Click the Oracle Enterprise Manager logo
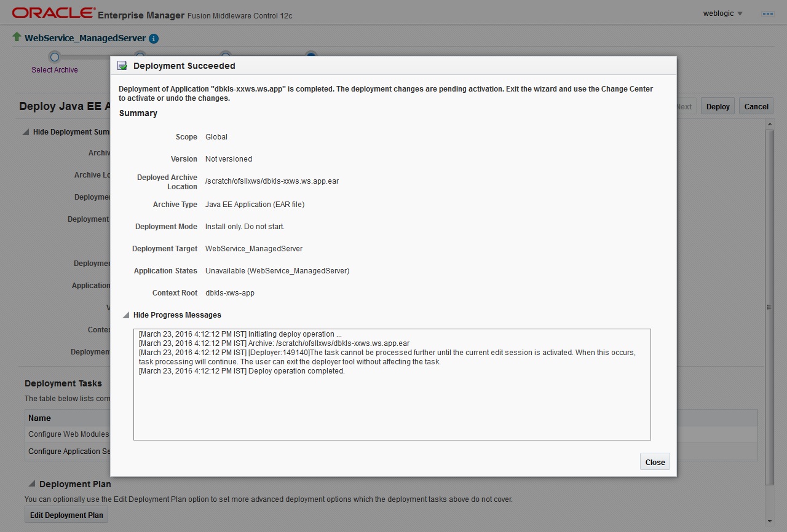The image size is (787, 532). (54, 13)
